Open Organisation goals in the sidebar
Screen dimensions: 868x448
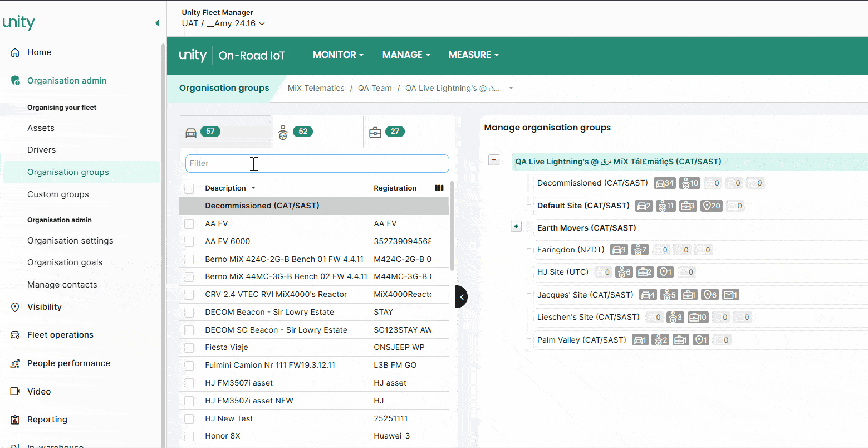point(65,262)
